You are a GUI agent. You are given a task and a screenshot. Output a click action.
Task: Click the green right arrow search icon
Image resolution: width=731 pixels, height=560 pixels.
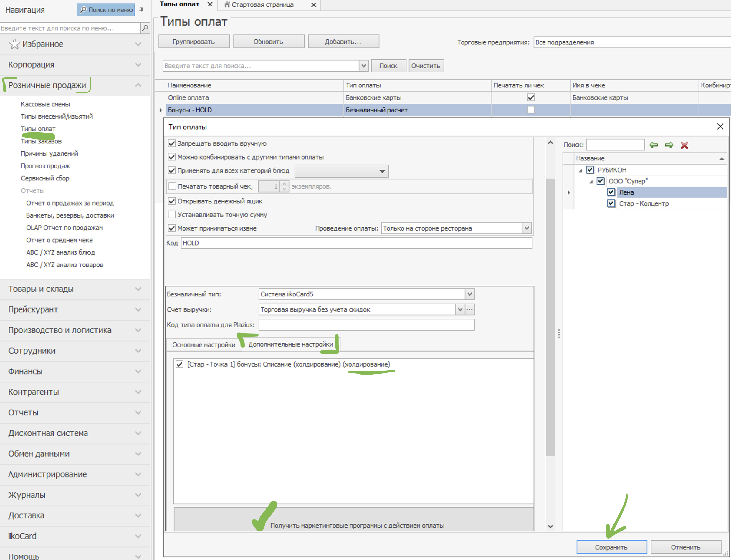point(669,145)
